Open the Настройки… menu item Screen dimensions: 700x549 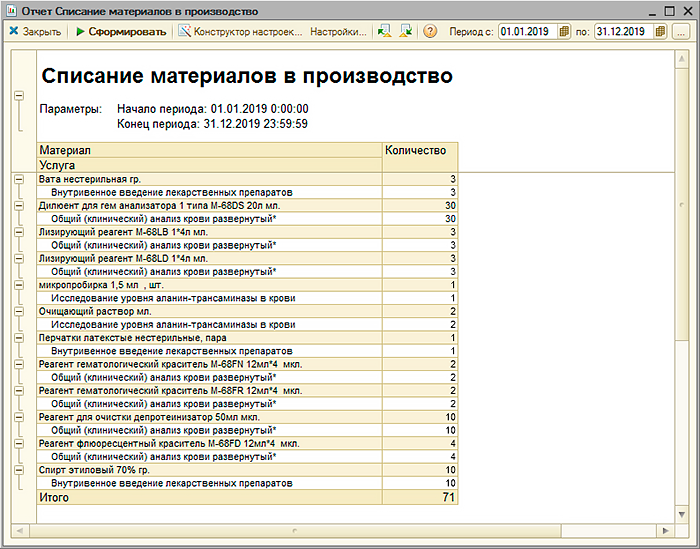[338, 32]
